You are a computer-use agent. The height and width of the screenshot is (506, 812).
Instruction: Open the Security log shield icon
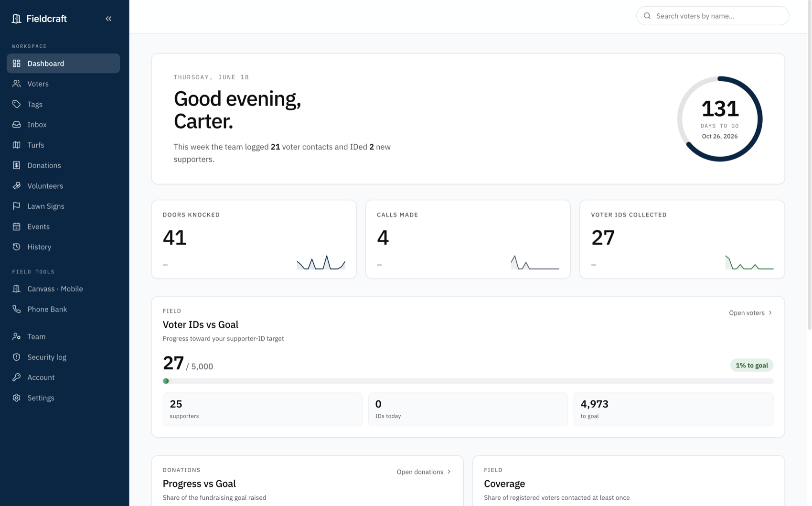click(x=17, y=357)
